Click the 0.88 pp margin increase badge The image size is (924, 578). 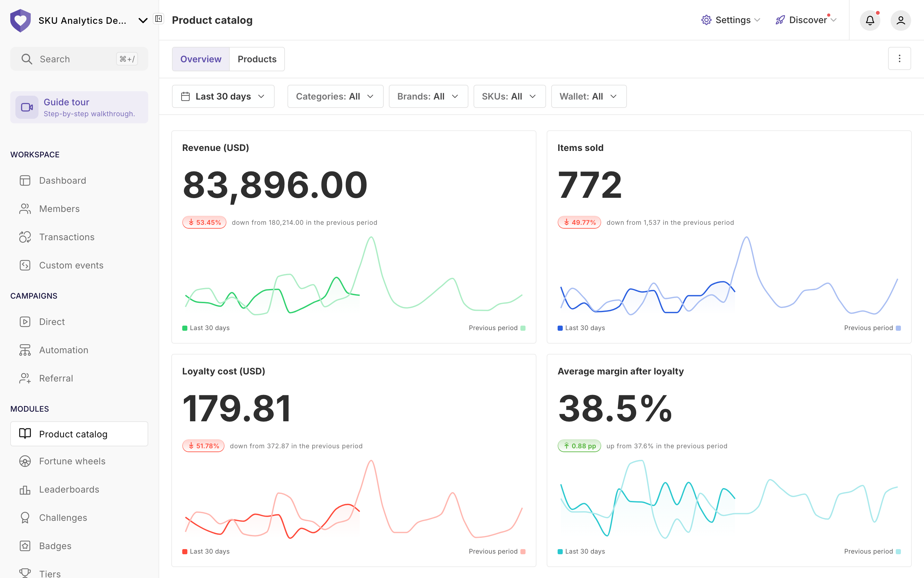click(579, 446)
